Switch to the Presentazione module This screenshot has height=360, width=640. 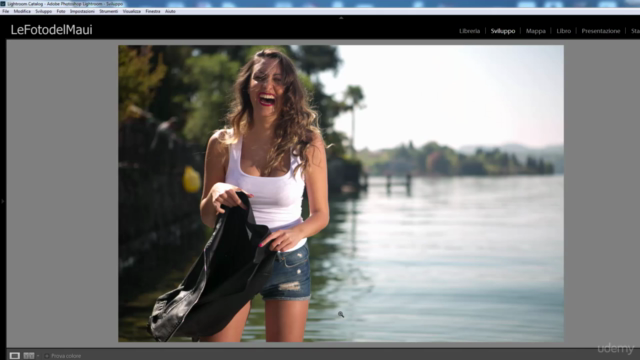pyautogui.click(x=600, y=31)
